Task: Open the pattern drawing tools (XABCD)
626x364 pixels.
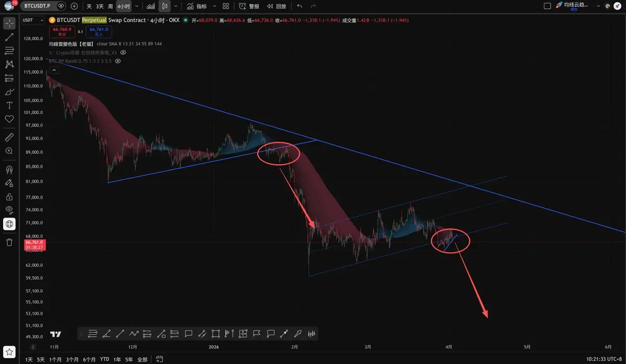Action: pos(9,64)
